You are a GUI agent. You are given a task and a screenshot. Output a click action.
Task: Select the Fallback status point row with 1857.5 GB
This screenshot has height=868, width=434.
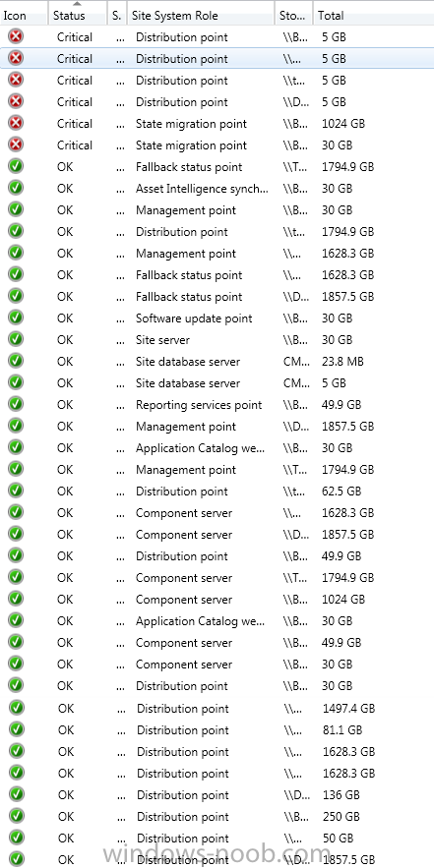point(217,297)
